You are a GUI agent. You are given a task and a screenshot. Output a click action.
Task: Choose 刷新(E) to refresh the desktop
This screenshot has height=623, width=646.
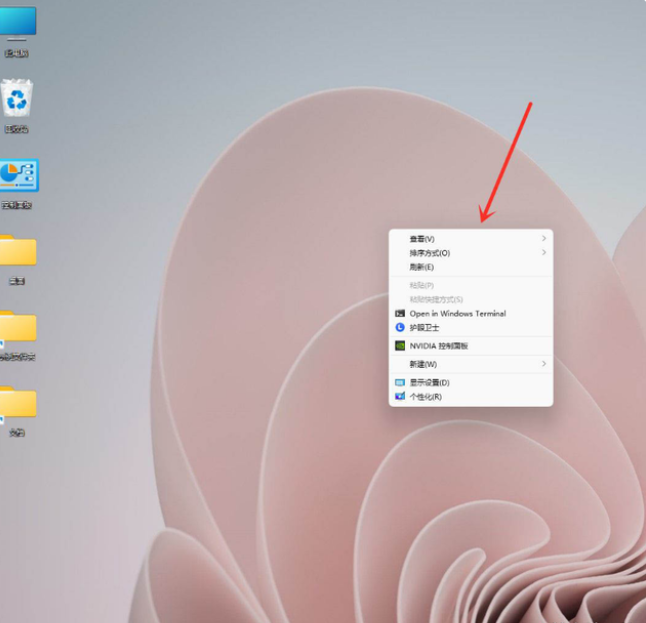421,267
